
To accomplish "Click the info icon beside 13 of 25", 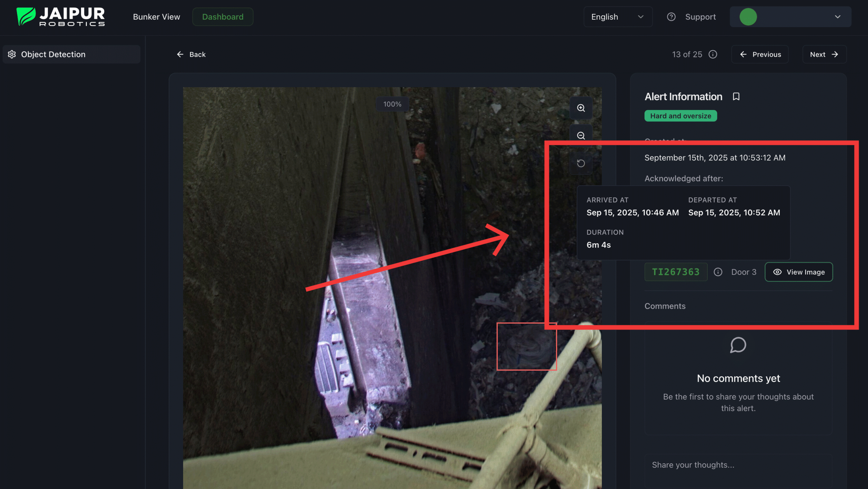I will [x=713, y=54].
